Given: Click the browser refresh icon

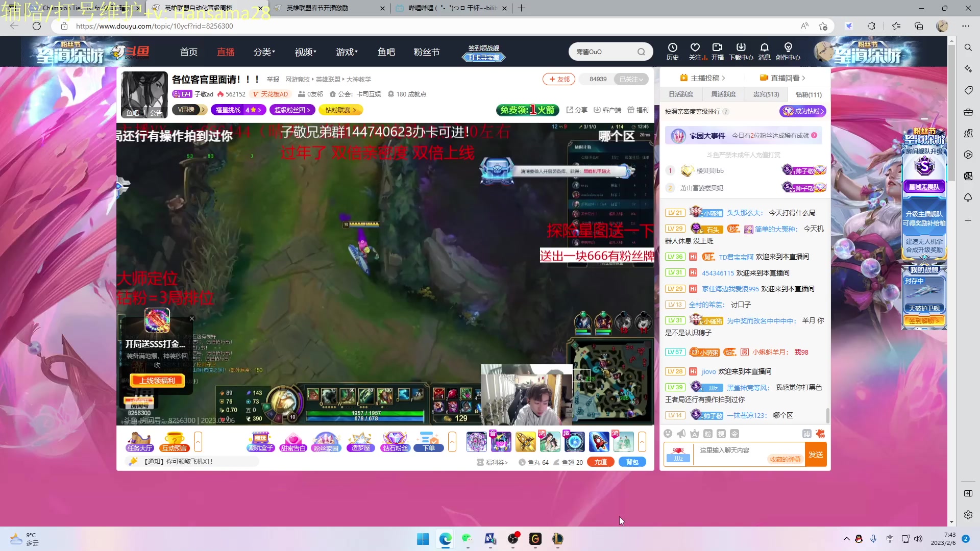Looking at the screenshot, I should 37,26.
